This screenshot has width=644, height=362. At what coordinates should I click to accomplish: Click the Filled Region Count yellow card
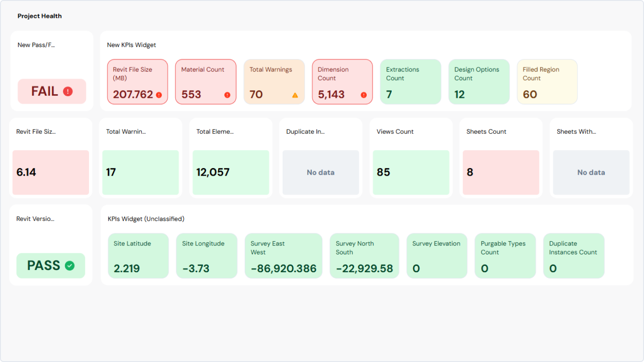pyautogui.click(x=547, y=82)
